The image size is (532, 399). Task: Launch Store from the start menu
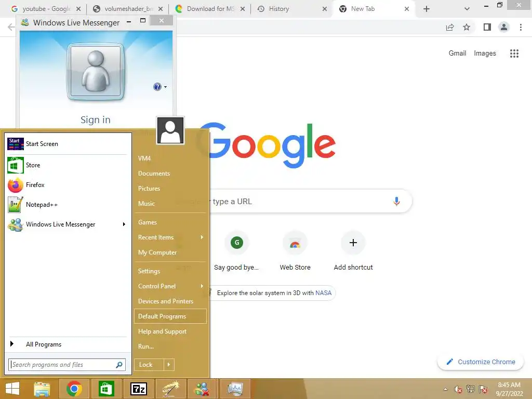(67, 165)
